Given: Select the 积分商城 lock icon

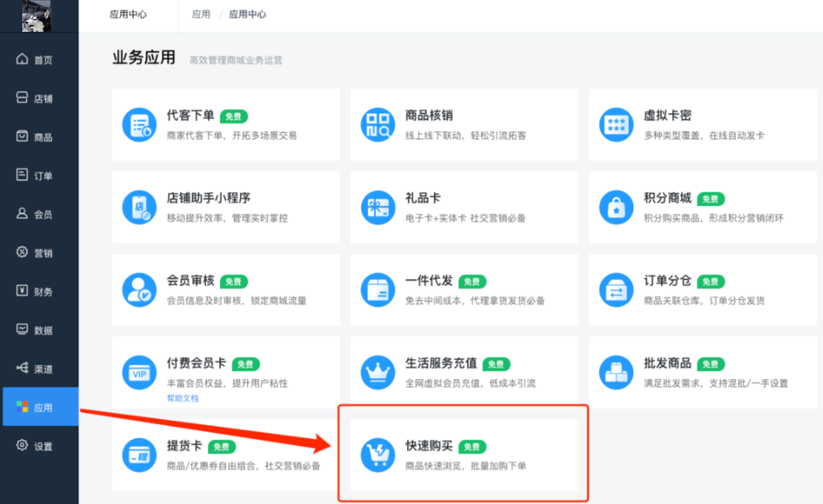Looking at the screenshot, I should [617, 206].
